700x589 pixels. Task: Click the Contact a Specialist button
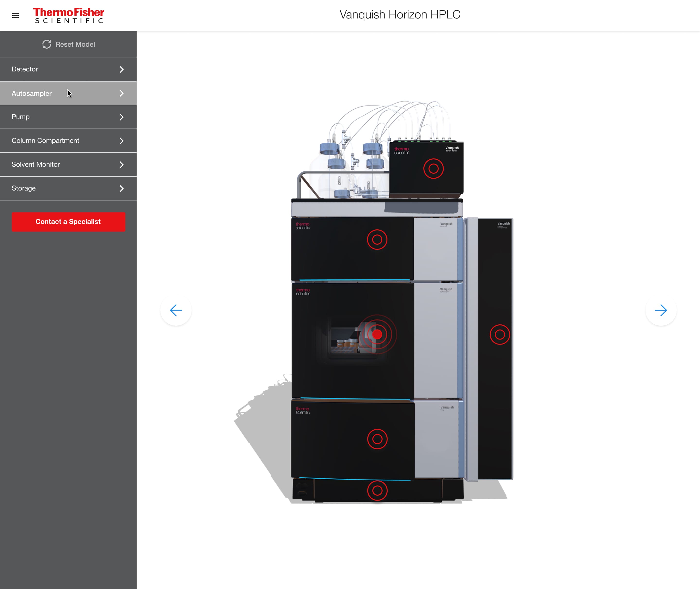point(68,221)
